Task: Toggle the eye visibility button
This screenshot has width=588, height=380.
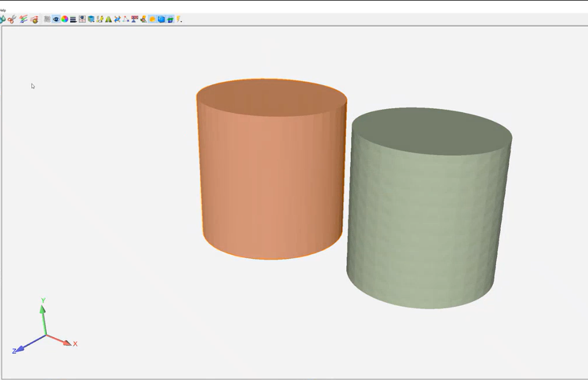Action: (56, 19)
